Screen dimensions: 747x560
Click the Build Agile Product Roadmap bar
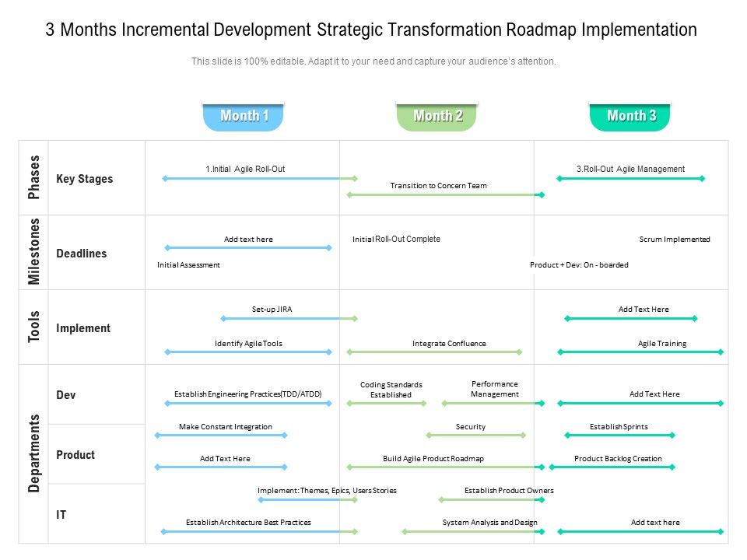point(445,467)
